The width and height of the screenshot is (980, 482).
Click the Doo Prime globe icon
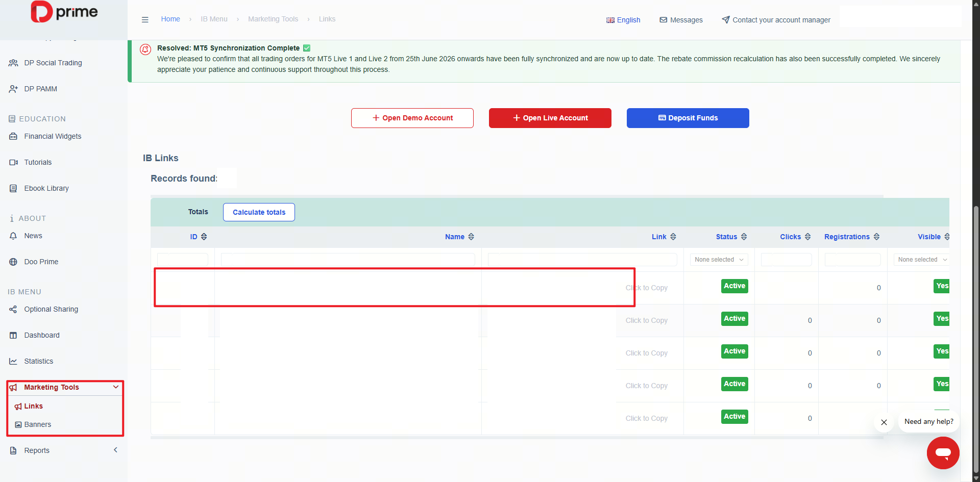13,262
